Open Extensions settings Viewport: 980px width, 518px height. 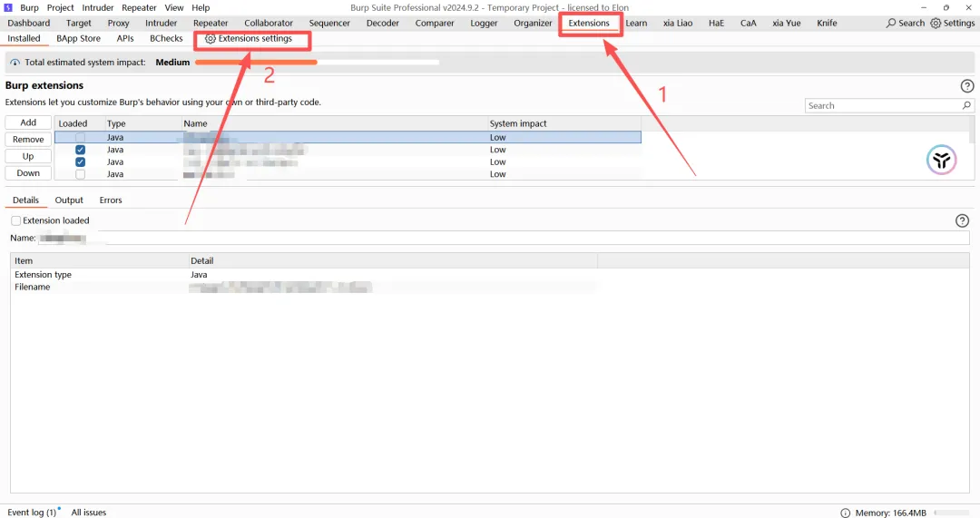click(249, 39)
